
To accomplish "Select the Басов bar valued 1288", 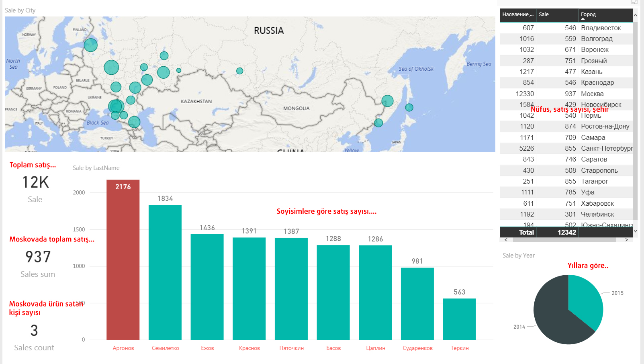I will pyautogui.click(x=333, y=292).
